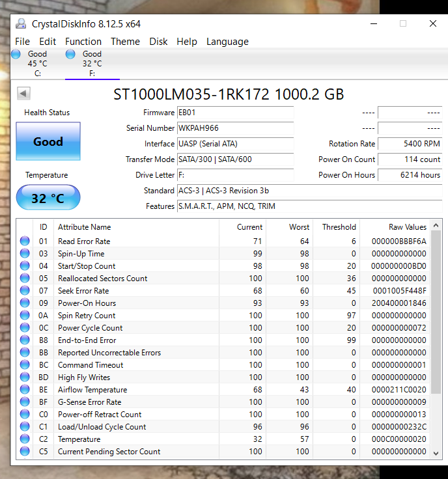Open the Language menu
The height and width of the screenshot is (479, 448).
click(227, 42)
